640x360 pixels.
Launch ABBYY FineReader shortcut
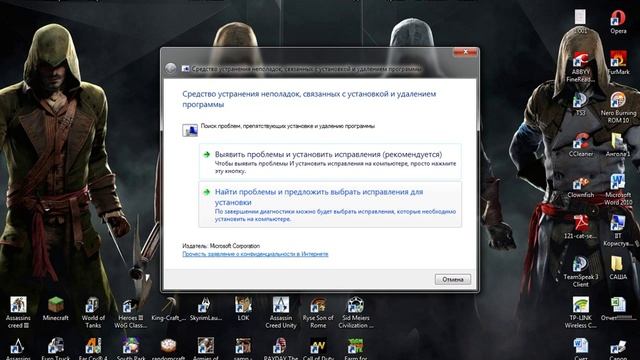point(580,67)
